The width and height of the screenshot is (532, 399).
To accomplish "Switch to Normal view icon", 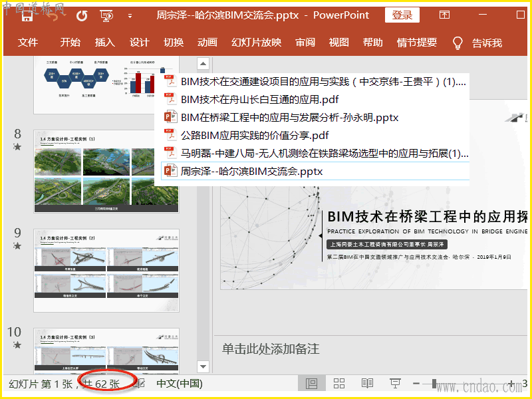I will click(311, 384).
